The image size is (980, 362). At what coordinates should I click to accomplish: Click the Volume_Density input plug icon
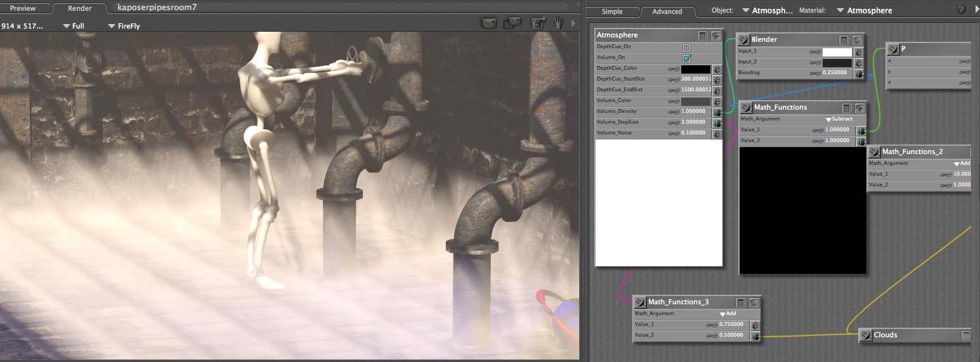(717, 112)
